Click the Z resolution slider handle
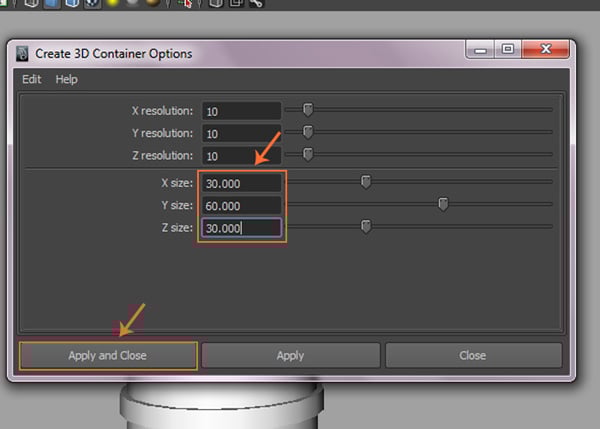This screenshot has width=600, height=429. click(308, 154)
